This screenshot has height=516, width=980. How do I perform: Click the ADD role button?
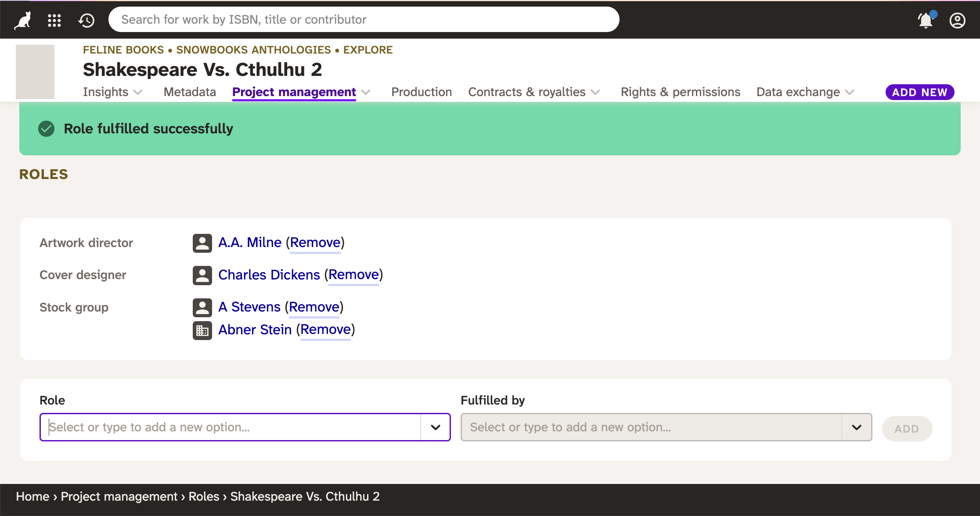point(907,429)
